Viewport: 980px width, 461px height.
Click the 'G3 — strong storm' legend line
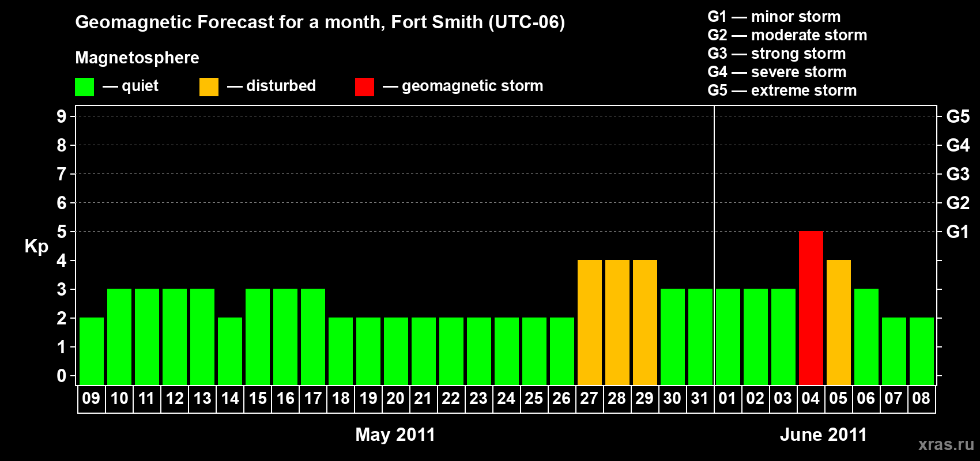(x=777, y=54)
